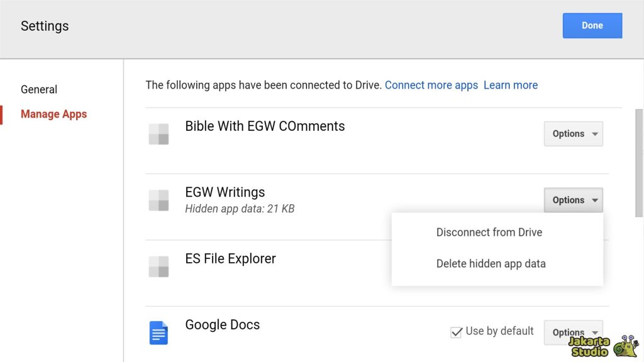
Task: Open Options dropdown for Bible With EGW COmments
Action: click(574, 134)
